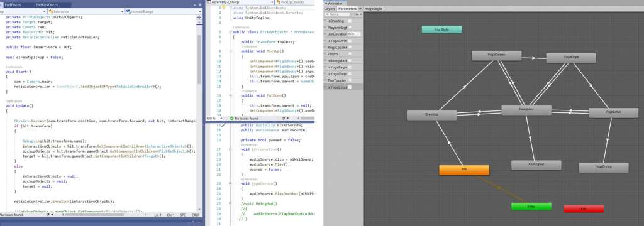Select the orange Idle state node

tap(464, 169)
